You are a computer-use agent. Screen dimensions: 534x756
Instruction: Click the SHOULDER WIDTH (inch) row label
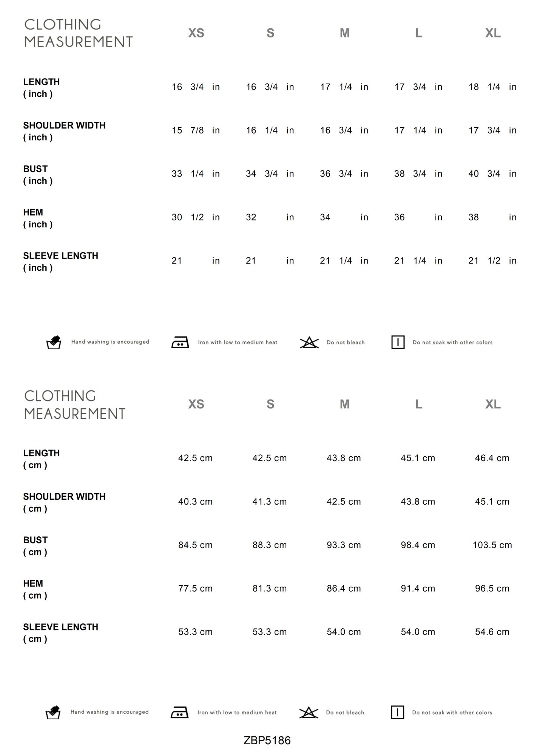pyautogui.click(x=64, y=131)
